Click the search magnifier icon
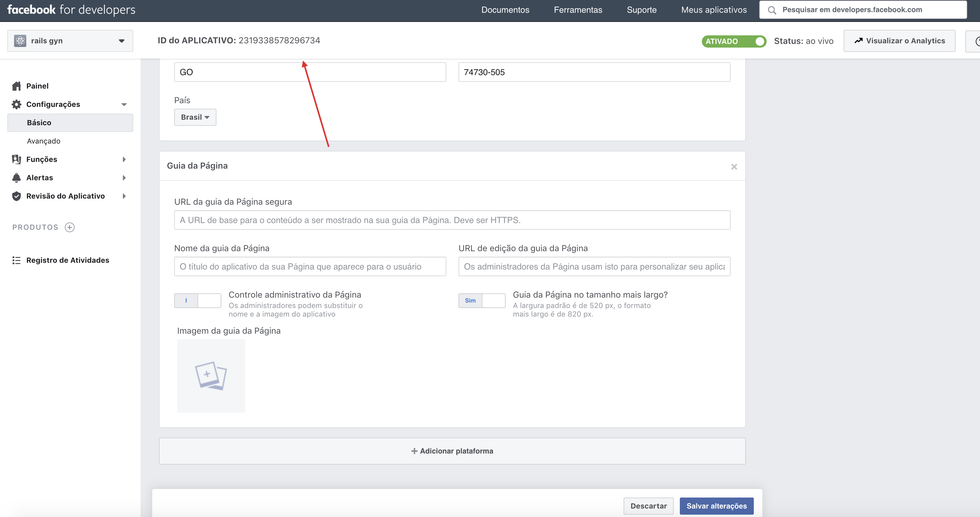Image resolution: width=980 pixels, height=517 pixels. (x=772, y=10)
